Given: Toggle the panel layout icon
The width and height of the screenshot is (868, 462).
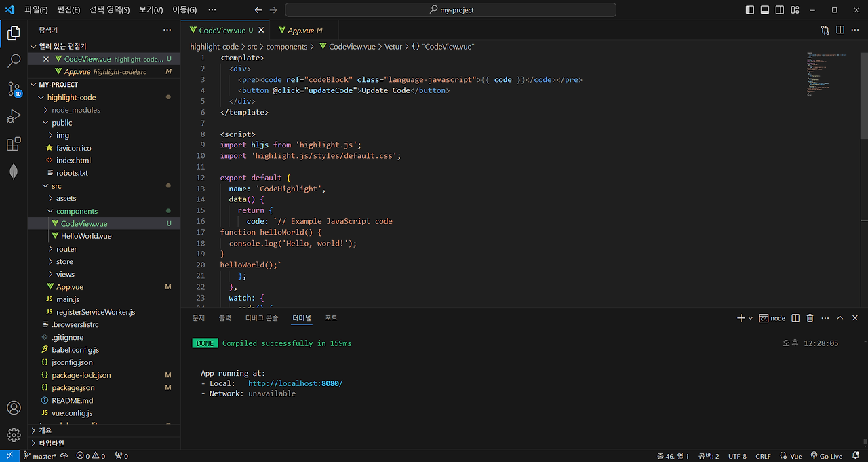Looking at the screenshot, I should click(764, 10).
